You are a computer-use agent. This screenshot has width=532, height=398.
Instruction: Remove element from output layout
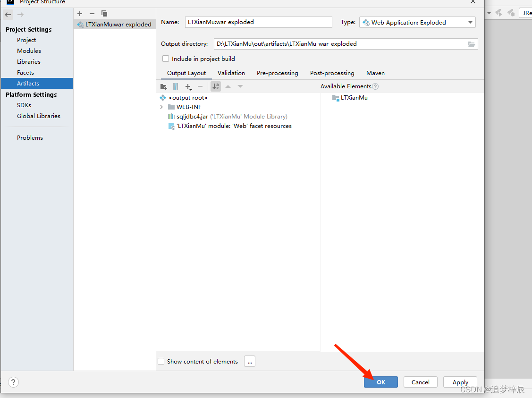[200, 86]
